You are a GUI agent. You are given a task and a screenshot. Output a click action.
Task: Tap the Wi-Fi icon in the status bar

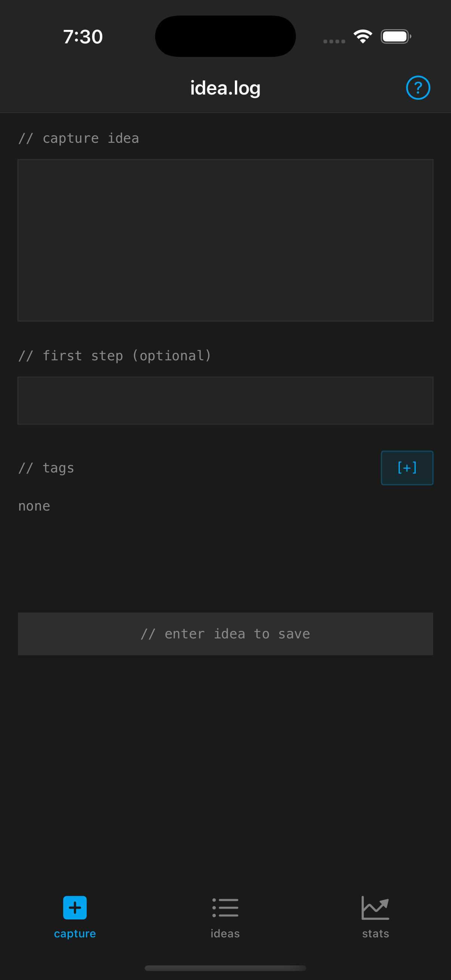pos(363,36)
